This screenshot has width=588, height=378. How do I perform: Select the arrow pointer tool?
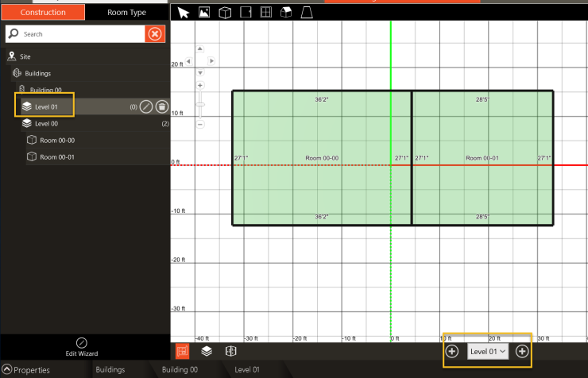point(184,13)
